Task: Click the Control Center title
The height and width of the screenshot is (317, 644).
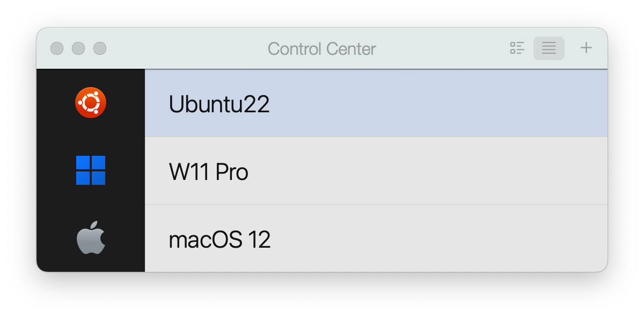Action: pos(321,48)
